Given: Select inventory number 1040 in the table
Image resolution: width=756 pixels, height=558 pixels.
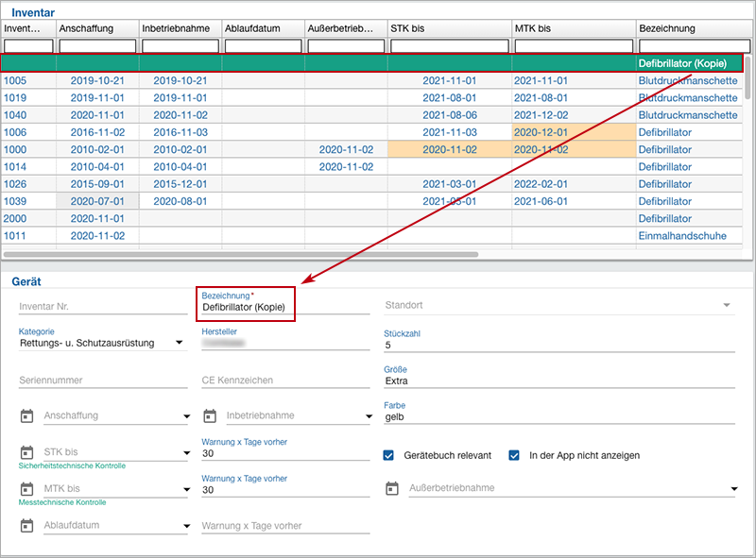Looking at the screenshot, I should click(x=15, y=115).
